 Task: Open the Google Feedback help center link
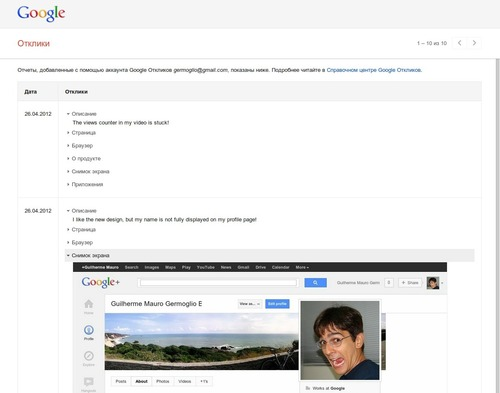click(x=374, y=70)
